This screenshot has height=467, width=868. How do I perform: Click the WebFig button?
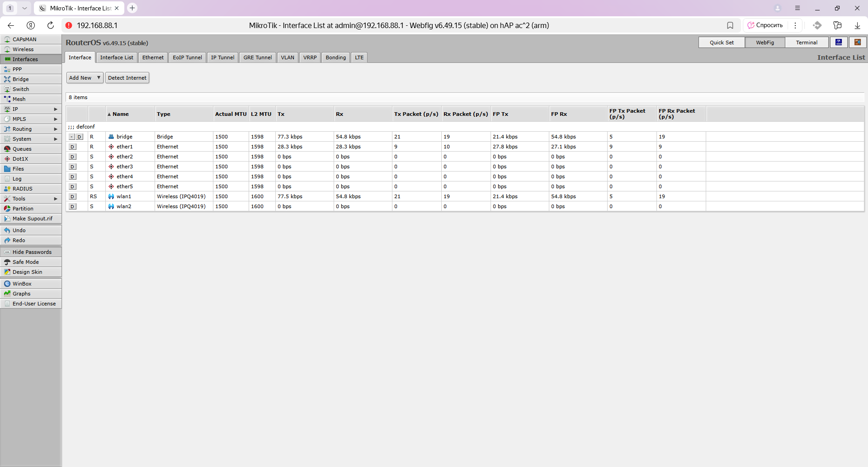(765, 43)
